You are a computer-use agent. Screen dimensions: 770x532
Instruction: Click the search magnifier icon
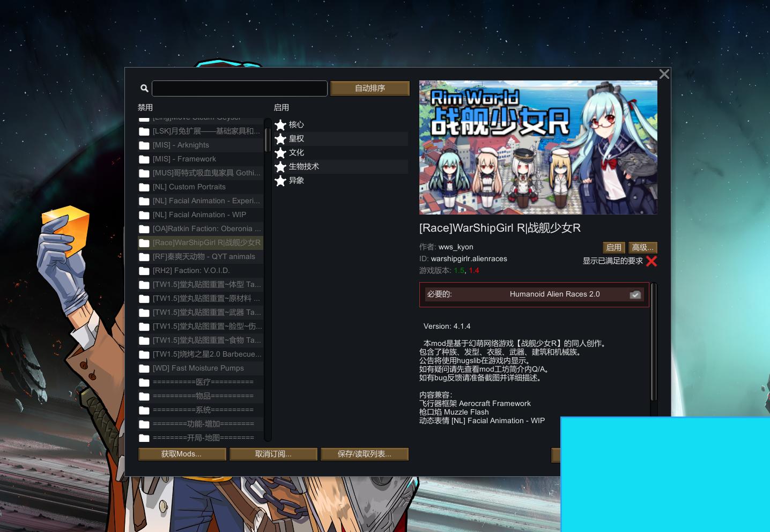tap(144, 88)
